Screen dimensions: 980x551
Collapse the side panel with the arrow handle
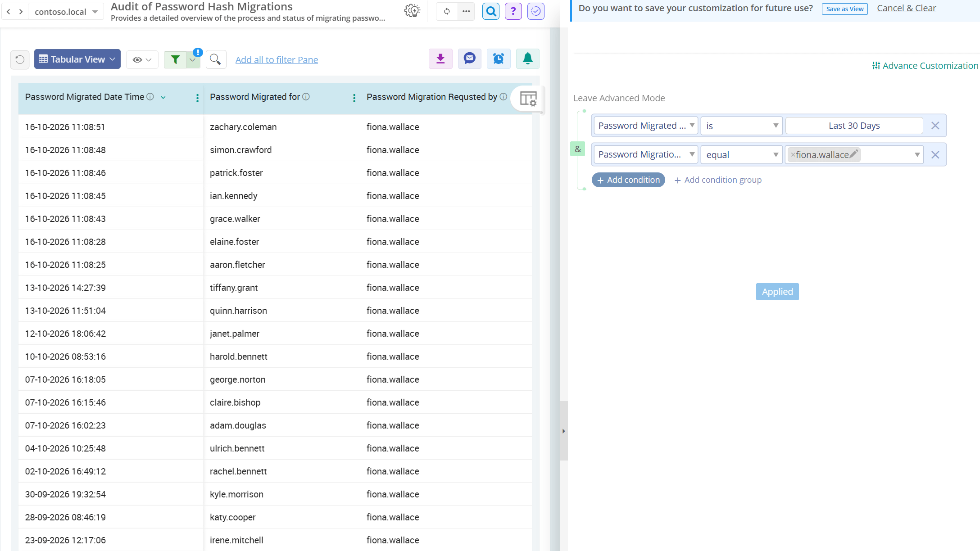tap(563, 431)
